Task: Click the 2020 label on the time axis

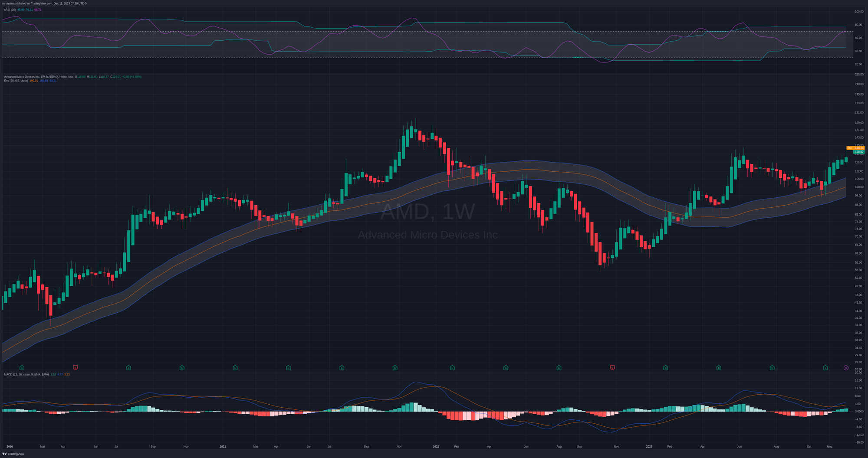Action: [10, 446]
